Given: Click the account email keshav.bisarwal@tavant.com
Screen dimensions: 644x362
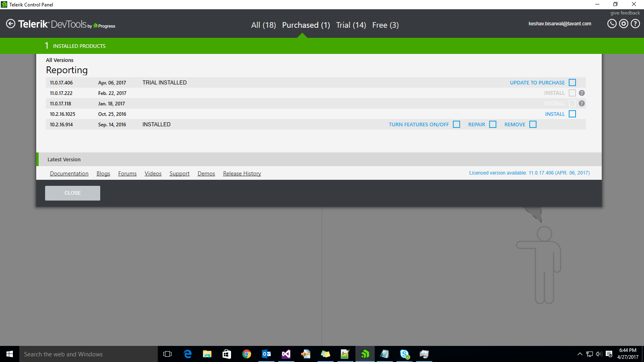Looking at the screenshot, I should pos(560,24).
